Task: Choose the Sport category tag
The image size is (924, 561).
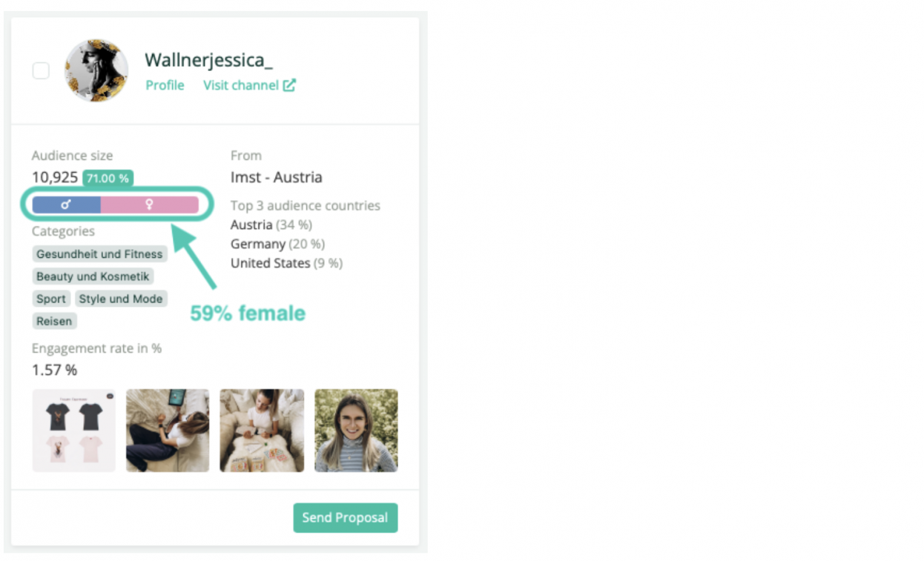Action: tap(51, 299)
